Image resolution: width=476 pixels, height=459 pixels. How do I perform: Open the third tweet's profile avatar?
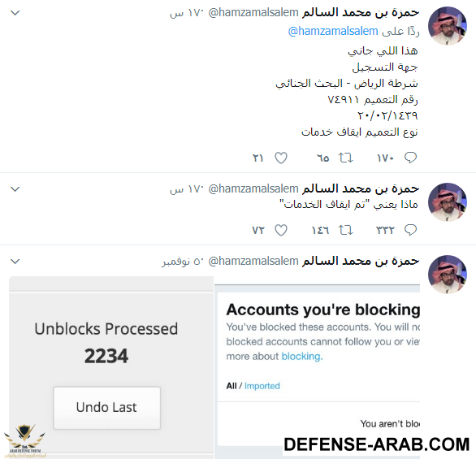[447, 275]
